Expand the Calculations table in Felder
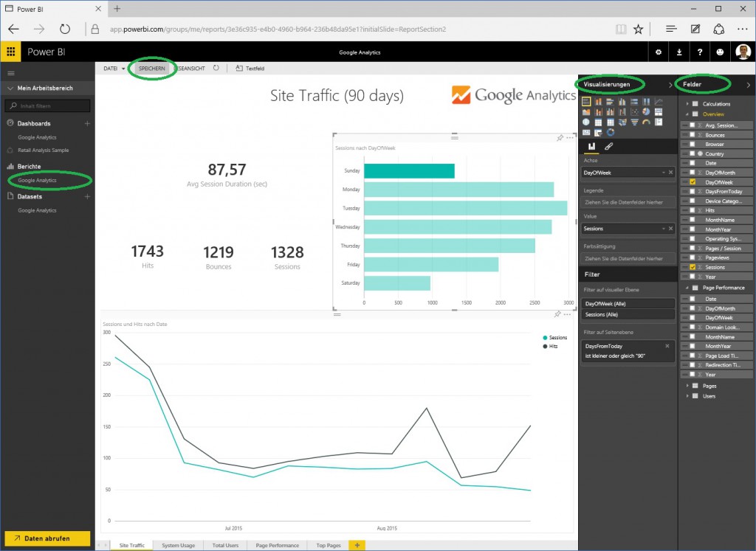This screenshot has height=551, width=756. click(x=687, y=104)
